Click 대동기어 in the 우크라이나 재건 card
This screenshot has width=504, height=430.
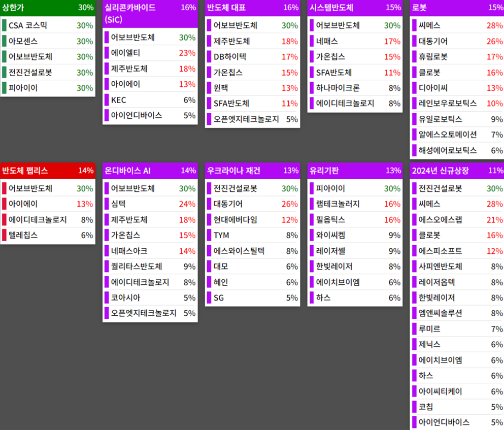click(x=253, y=204)
